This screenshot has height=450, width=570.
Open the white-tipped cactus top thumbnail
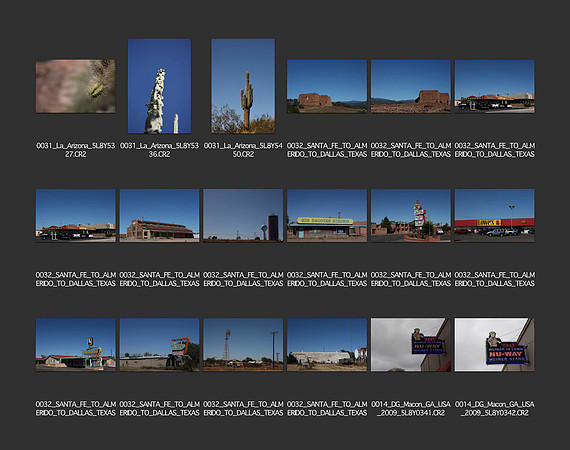click(159, 86)
